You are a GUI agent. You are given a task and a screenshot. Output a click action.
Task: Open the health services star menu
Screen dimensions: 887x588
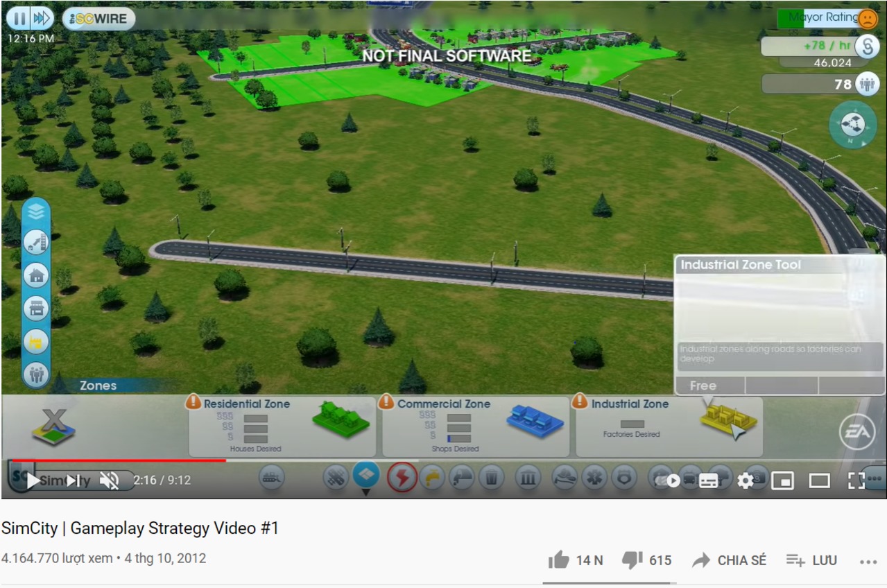pos(594,478)
